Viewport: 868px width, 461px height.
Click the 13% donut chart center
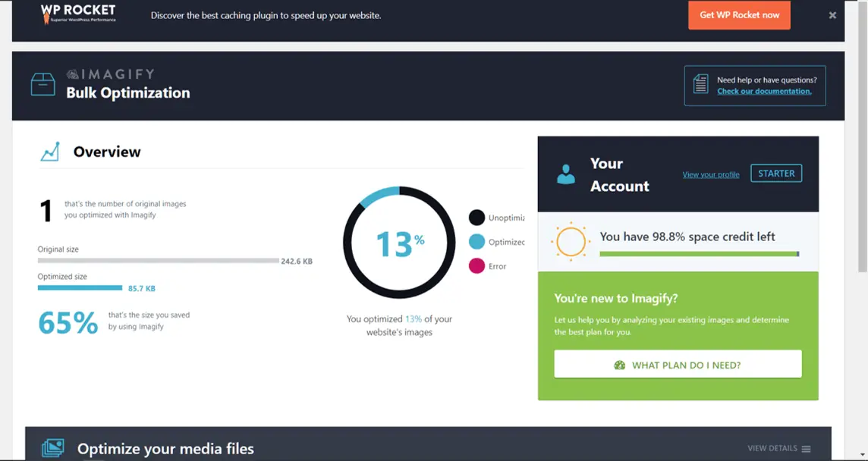tap(400, 244)
